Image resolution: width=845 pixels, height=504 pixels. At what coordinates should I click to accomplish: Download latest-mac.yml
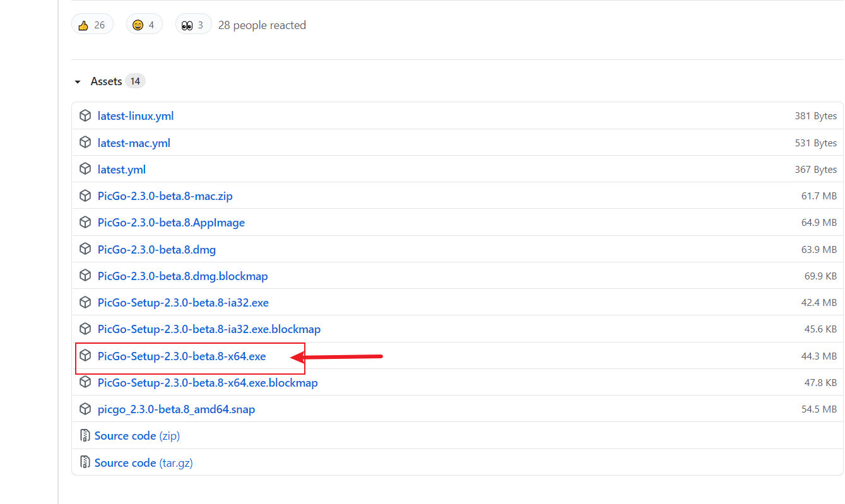tap(134, 143)
